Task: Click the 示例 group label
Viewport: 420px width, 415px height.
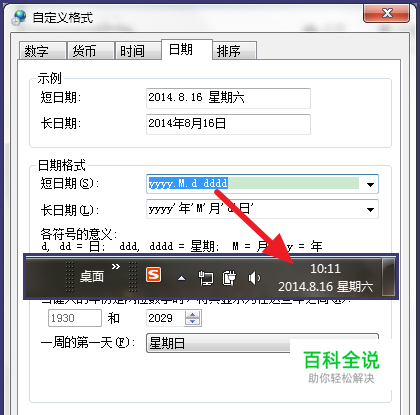Action: tap(50, 79)
